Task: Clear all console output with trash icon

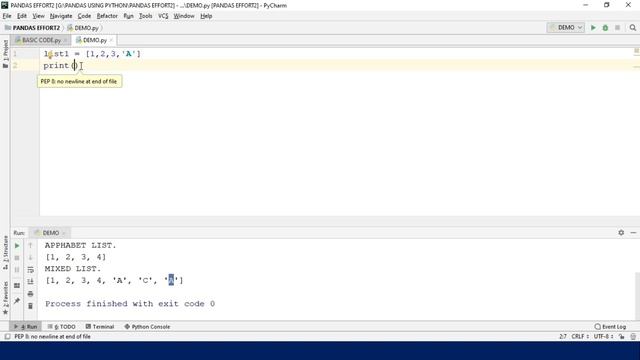Action: pyautogui.click(x=30, y=306)
